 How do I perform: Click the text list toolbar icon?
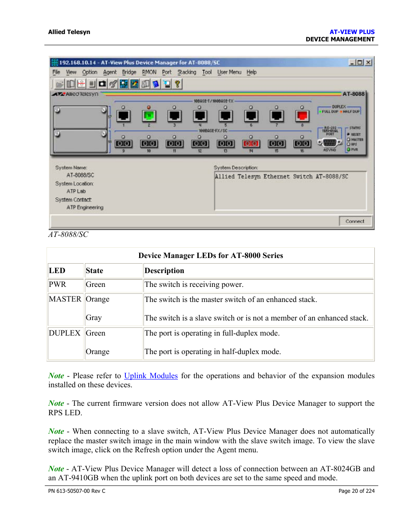coord(92,84)
